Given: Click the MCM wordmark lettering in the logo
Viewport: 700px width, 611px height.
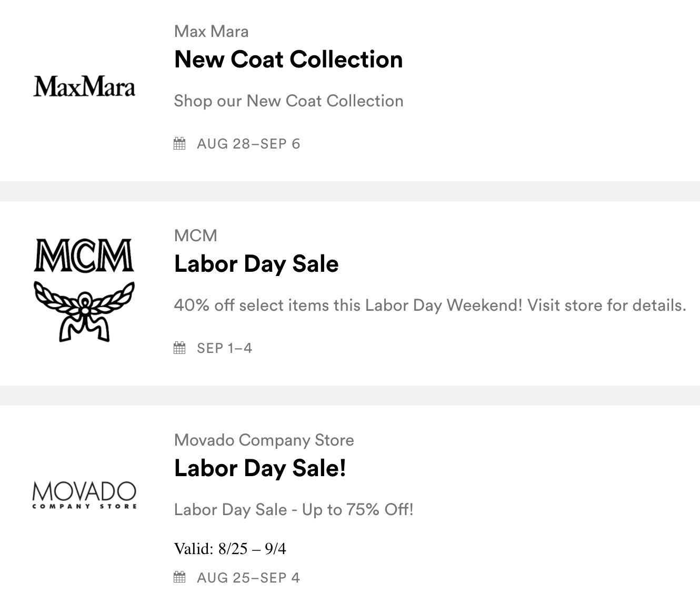Looking at the screenshot, I should [x=84, y=255].
